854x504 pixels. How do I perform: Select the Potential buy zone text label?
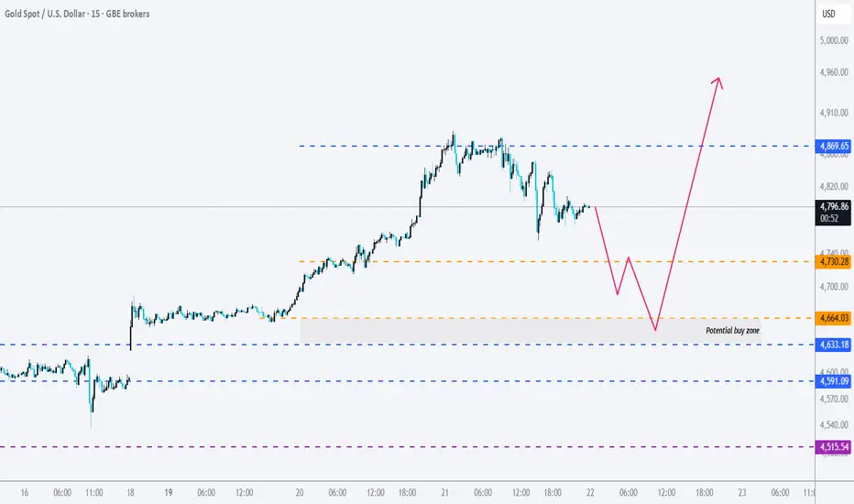[732, 330]
